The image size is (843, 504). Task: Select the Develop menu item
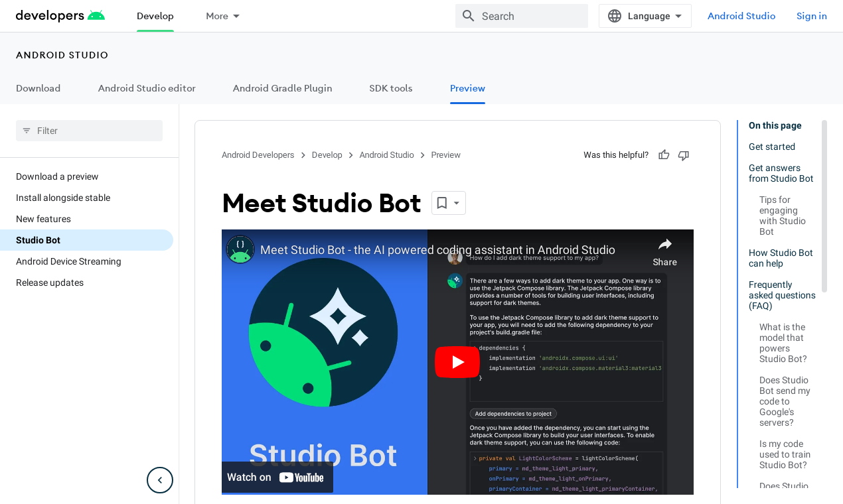(x=155, y=15)
